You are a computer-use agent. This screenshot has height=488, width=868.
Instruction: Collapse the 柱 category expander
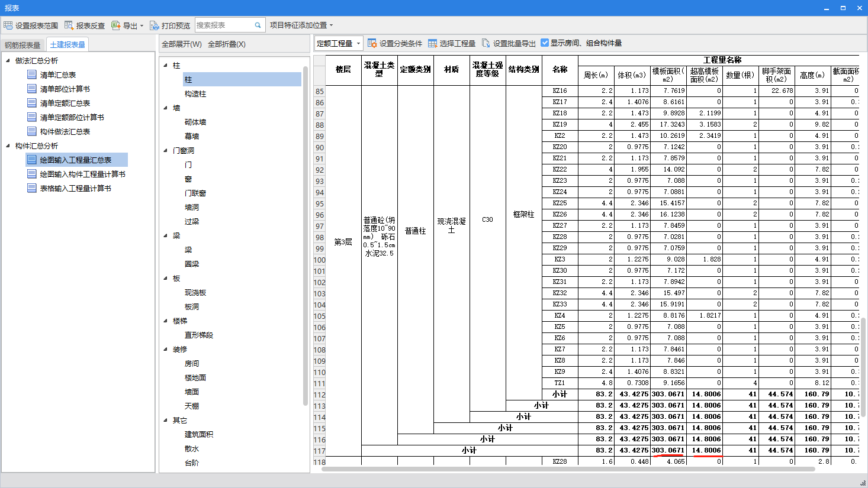(x=166, y=65)
